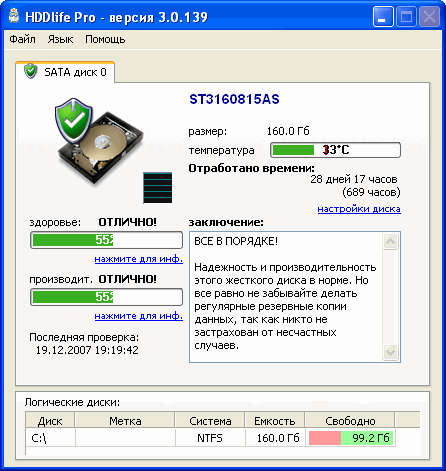The width and height of the screenshot is (446, 471).
Task: Click the ST3160815AS model name
Action: (x=234, y=99)
